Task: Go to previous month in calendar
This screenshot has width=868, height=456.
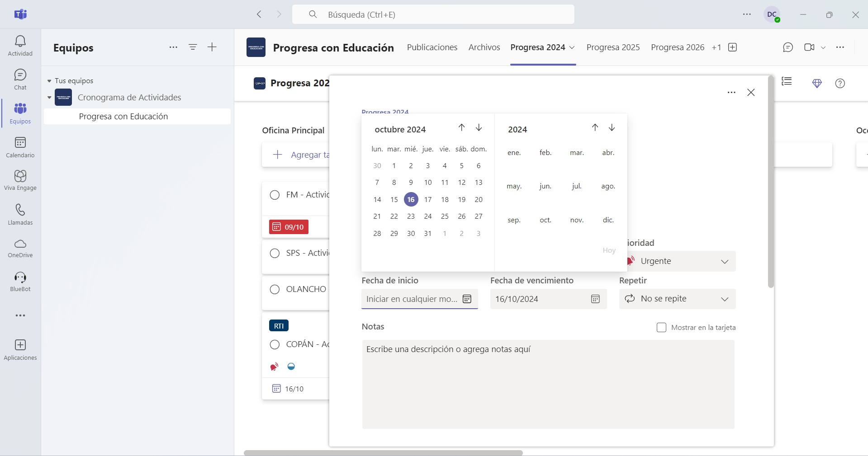Action: 461,127
